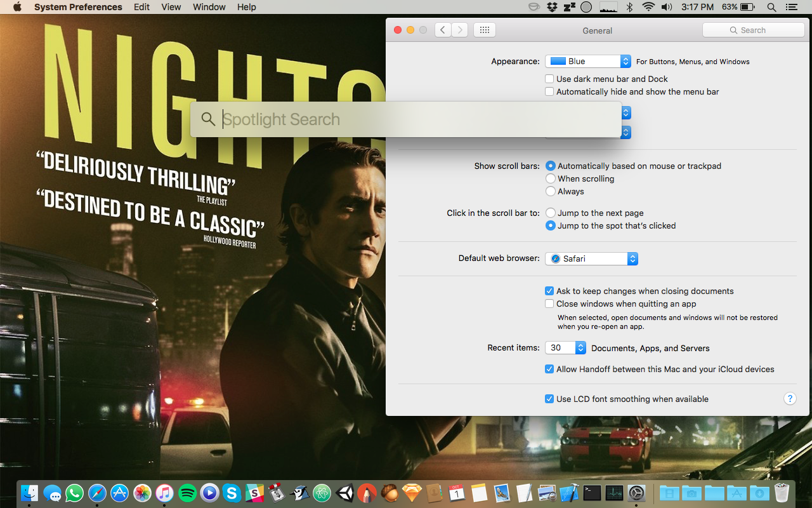The image size is (812, 508).
Task: Launch WhatsApp from the Dock
Action: point(74,493)
